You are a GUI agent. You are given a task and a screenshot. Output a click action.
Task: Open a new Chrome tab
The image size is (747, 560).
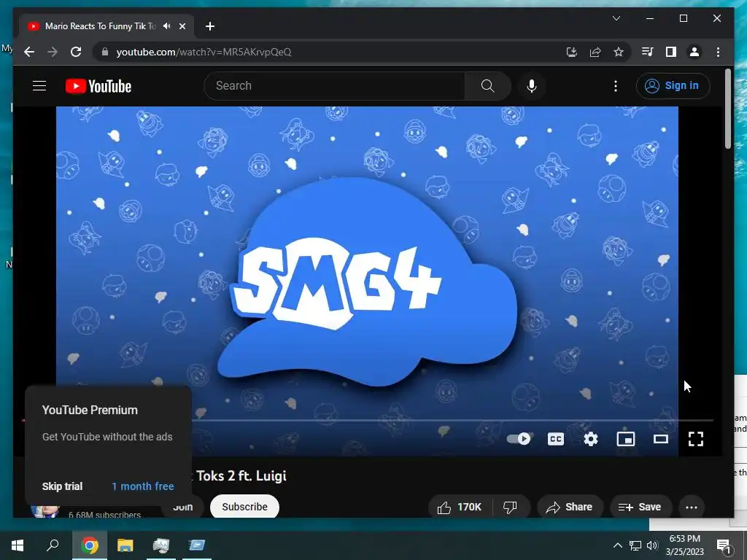(210, 26)
